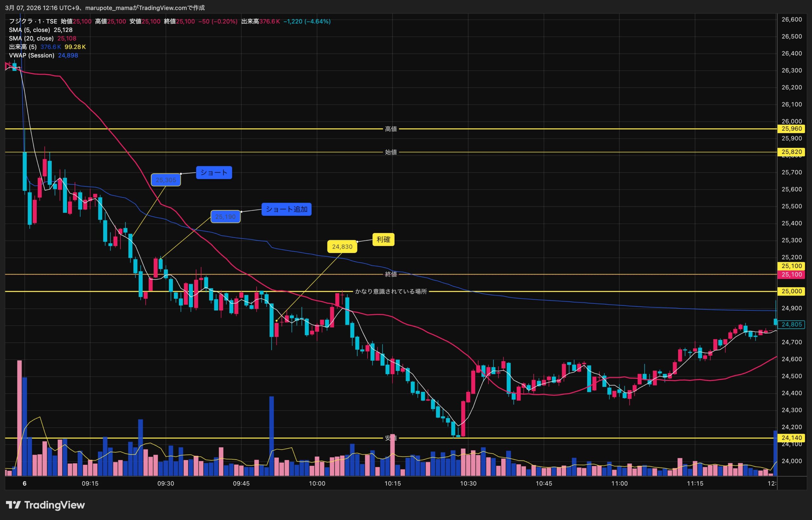Select the SMA (20, close) legend entry

31,38
